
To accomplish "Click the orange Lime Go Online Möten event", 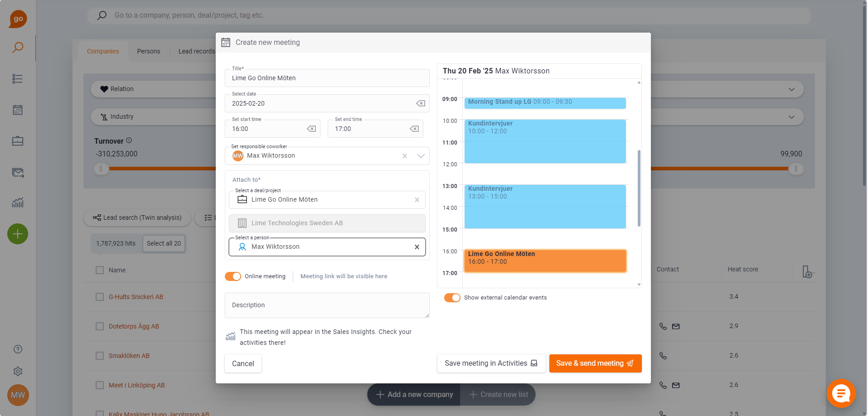I will coord(545,261).
